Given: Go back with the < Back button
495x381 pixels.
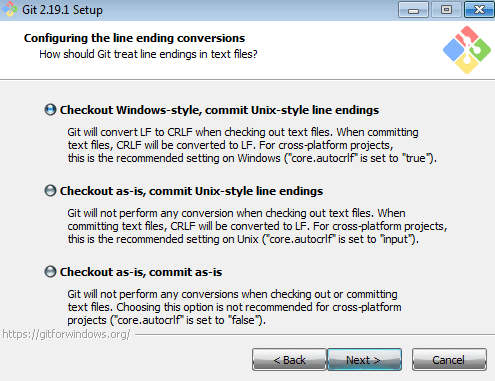Looking at the screenshot, I should 289,360.
